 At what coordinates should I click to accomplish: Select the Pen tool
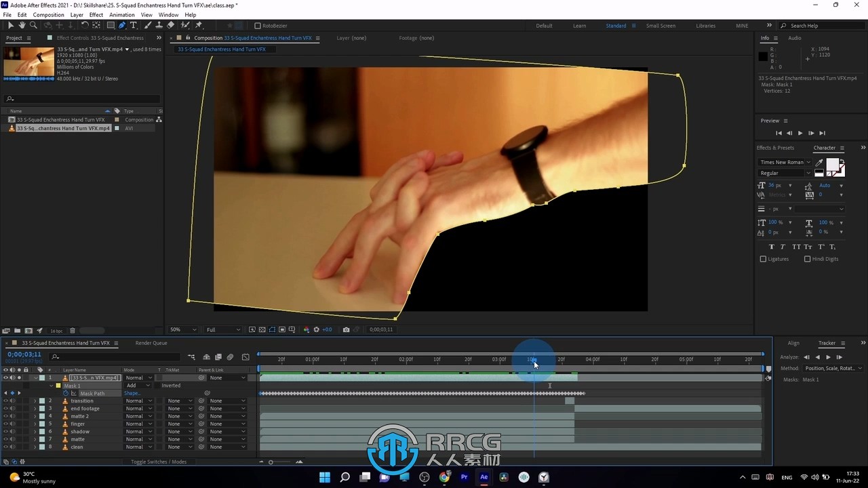122,25
